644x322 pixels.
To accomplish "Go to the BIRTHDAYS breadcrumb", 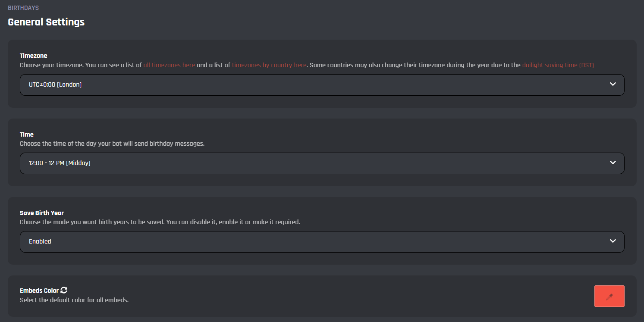I will [x=23, y=8].
